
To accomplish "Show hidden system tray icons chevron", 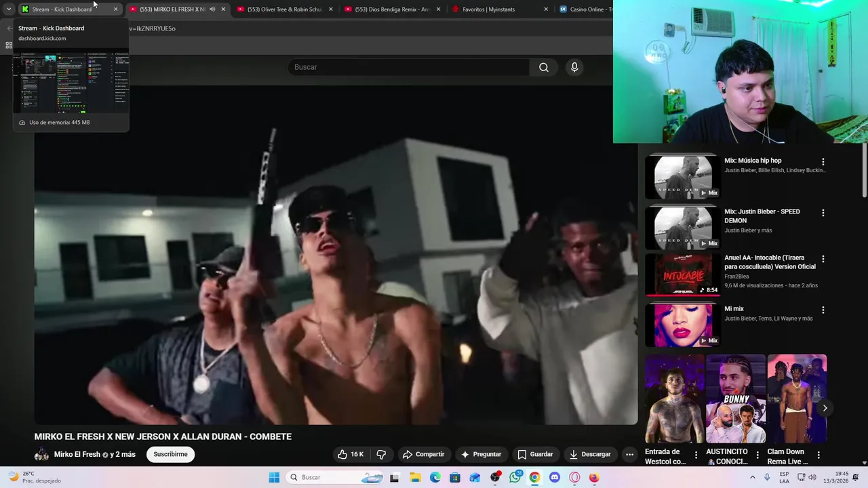I will point(752,477).
